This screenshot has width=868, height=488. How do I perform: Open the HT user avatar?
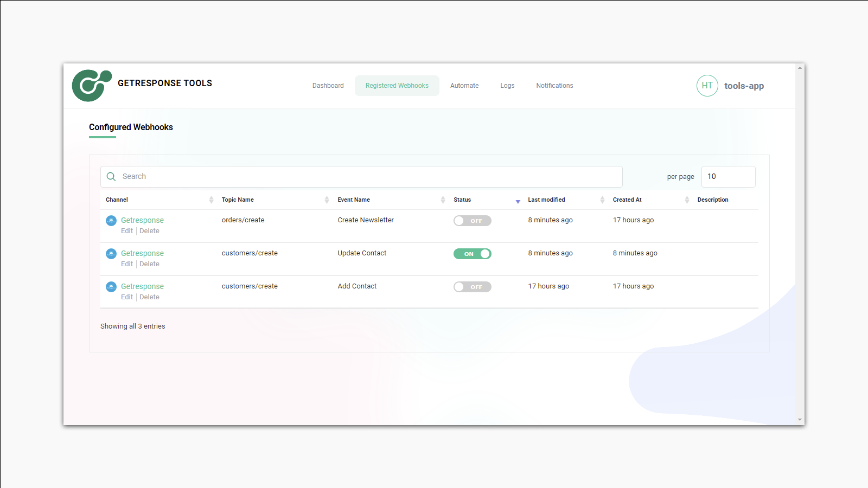[707, 85]
